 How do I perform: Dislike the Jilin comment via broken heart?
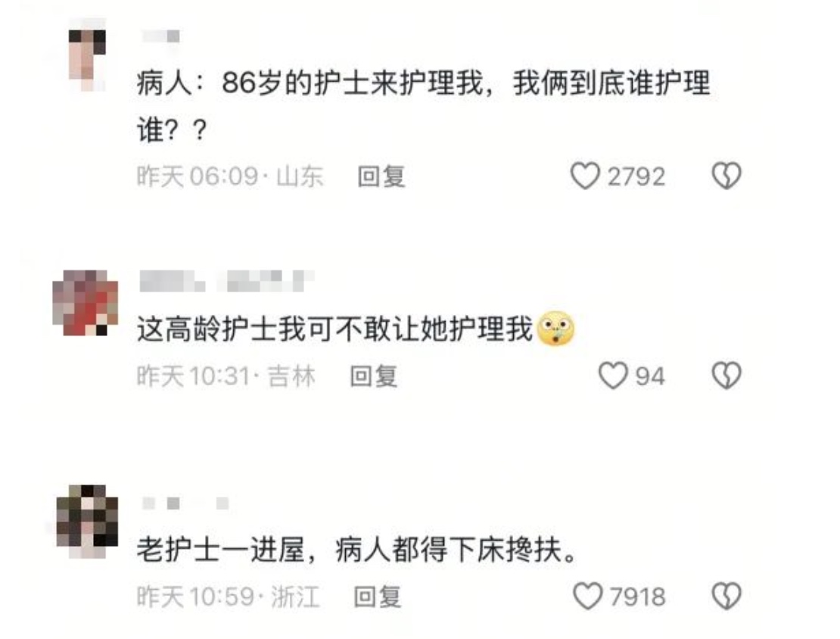point(726,376)
